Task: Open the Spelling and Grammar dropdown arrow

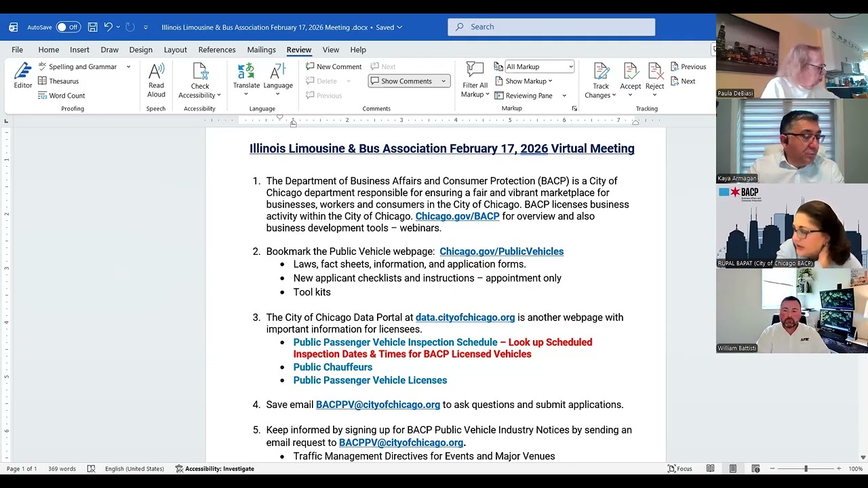Action: (x=128, y=66)
